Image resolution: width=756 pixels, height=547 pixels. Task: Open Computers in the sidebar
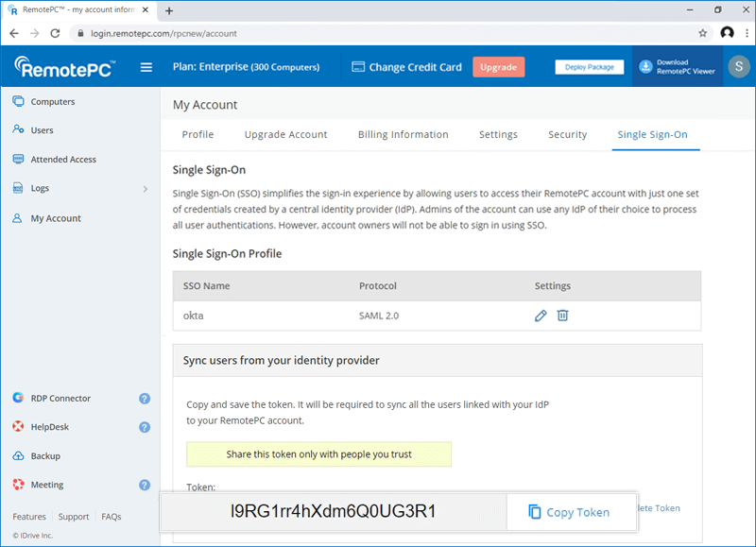[x=53, y=101]
